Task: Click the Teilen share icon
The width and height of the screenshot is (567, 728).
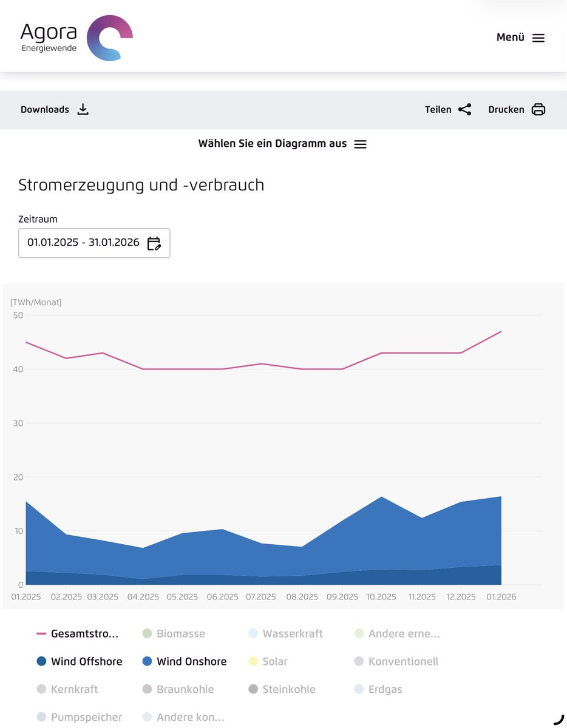Action: tap(465, 110)
